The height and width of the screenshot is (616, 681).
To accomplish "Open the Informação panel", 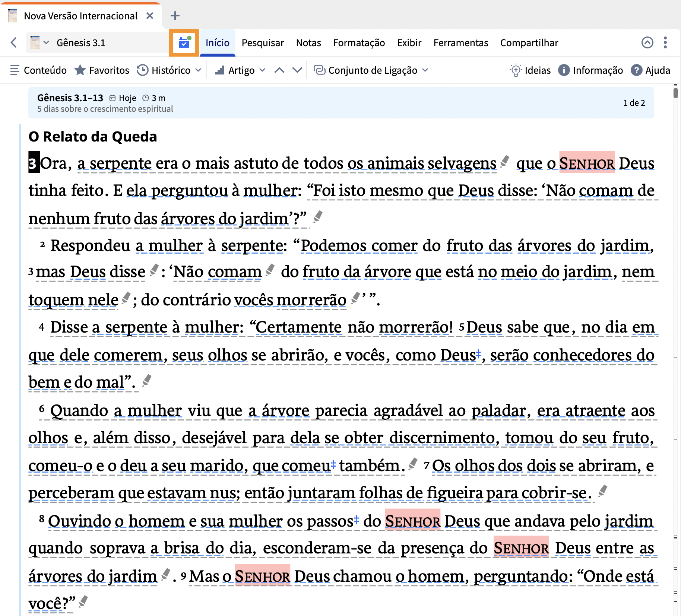I will [x=590, y=70].
